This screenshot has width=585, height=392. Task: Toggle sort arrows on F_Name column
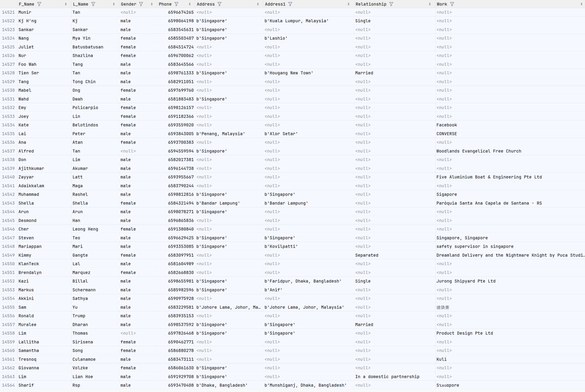point(66,4)
